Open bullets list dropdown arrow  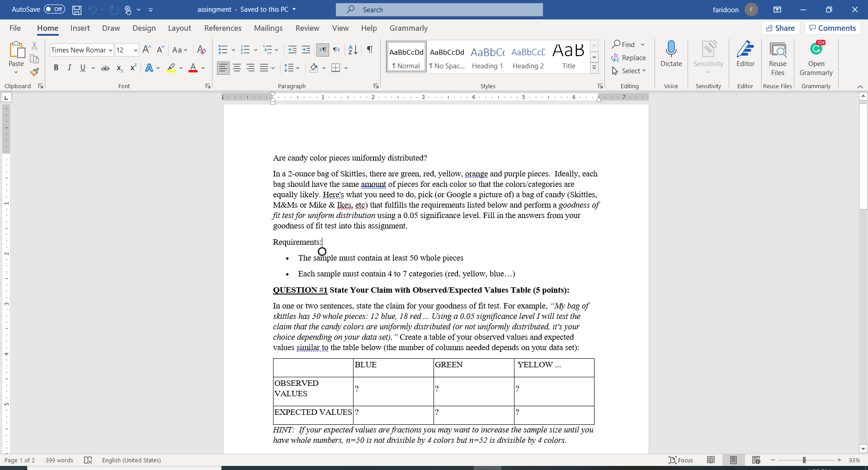tap(233, 50)
